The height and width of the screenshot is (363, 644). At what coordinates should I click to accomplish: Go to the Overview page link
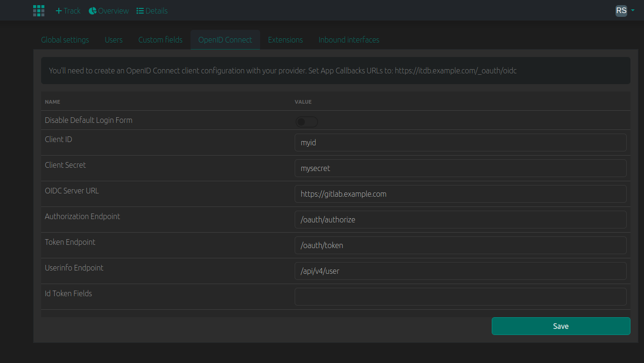click(x=109, y=11)
